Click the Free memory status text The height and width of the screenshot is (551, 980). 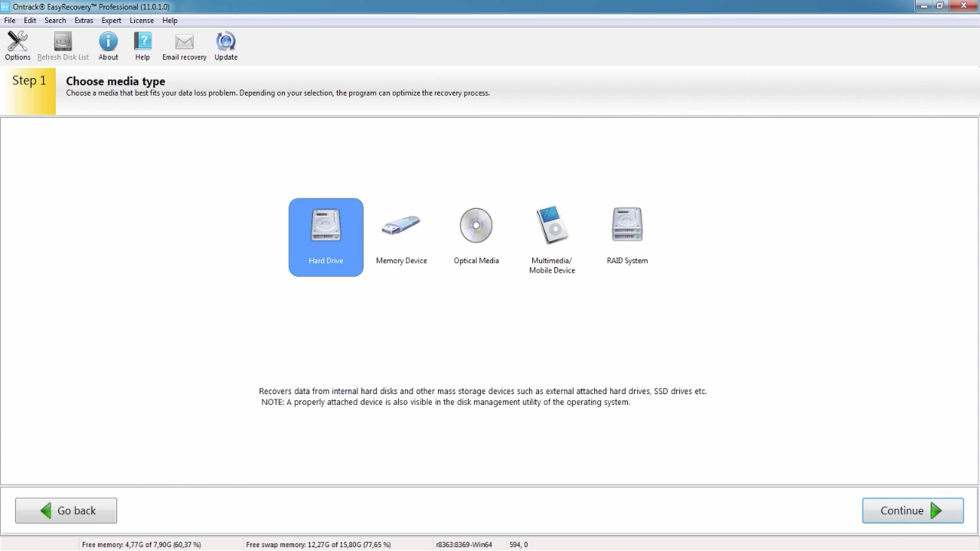tap(142, 545)
